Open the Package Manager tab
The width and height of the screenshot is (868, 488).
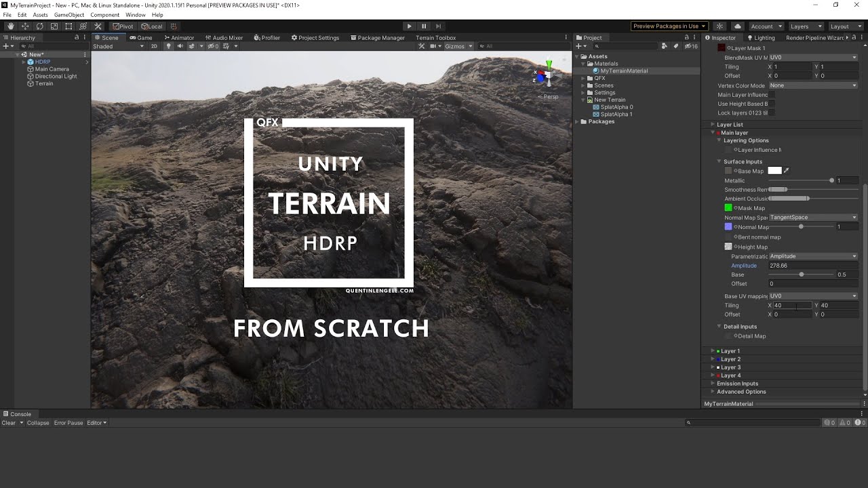(x=377, y=38)
